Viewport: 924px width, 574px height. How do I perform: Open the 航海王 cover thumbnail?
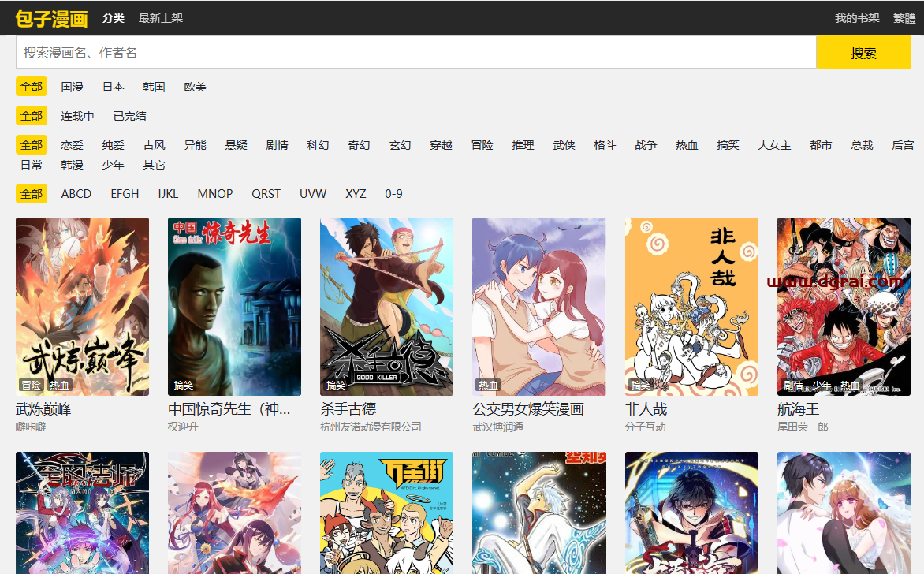[x=844, y=307]
